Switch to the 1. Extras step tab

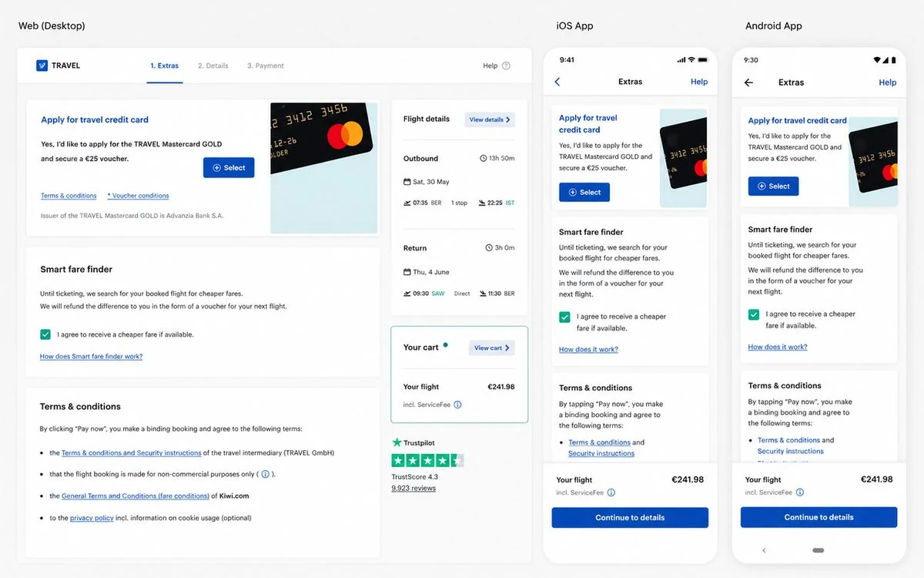(165, 66)
